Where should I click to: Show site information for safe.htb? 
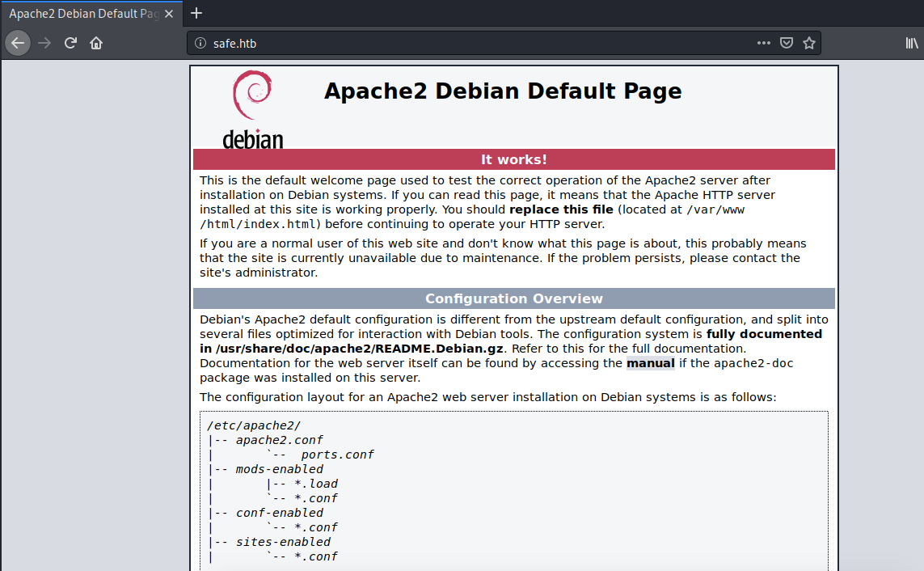(200, 43)
